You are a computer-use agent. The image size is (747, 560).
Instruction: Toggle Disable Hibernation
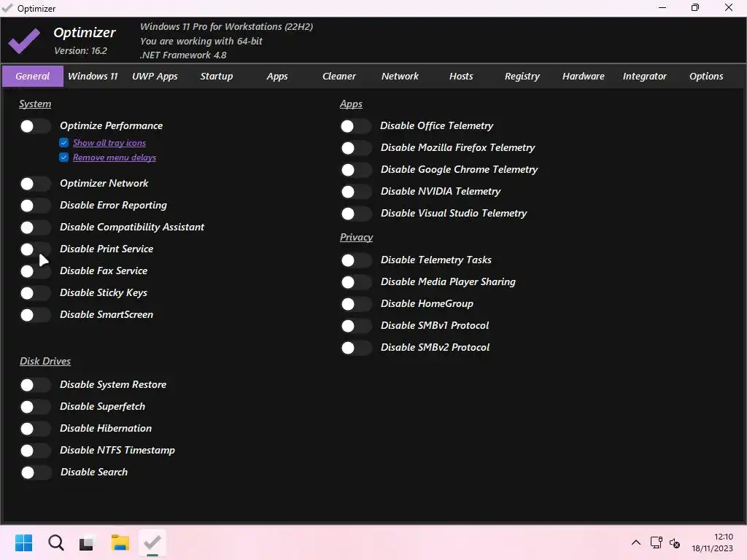click(35, 429)
